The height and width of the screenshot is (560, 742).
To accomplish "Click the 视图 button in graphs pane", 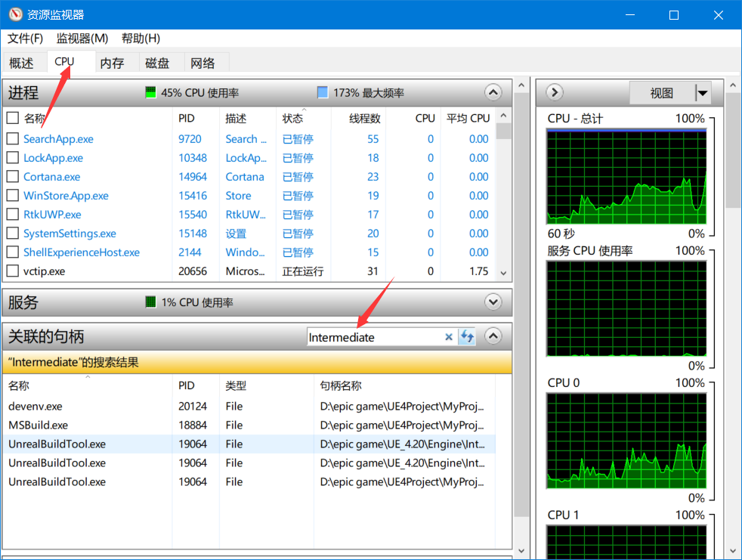I will coord(662,93).
